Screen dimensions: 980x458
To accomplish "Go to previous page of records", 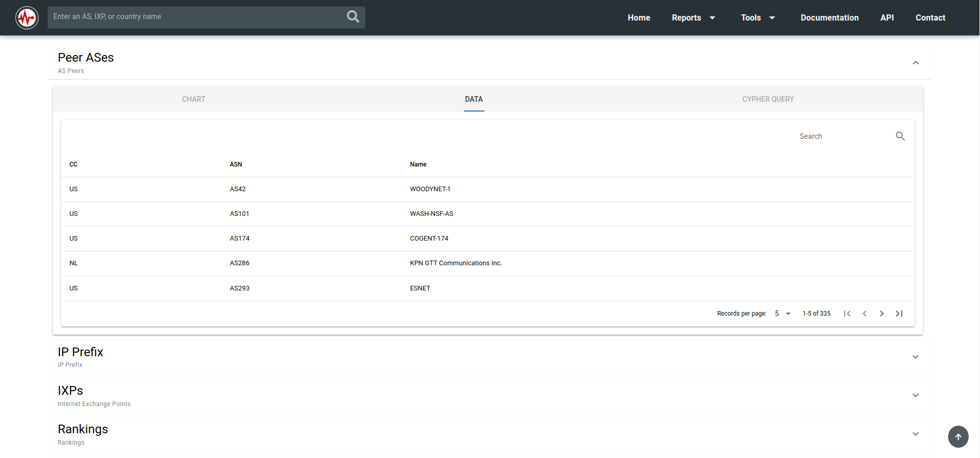I will (x=864, y=314).
